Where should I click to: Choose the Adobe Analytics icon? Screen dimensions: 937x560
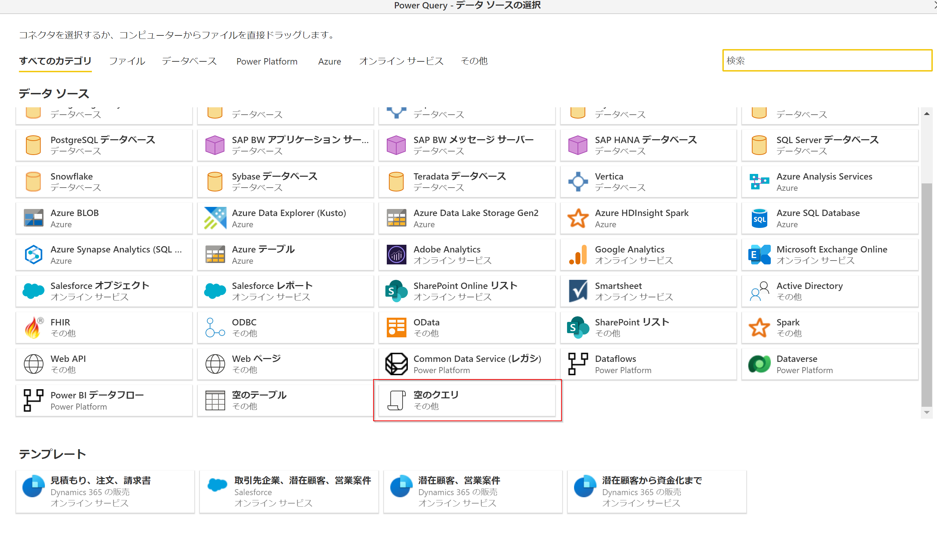tap(396, 255)
